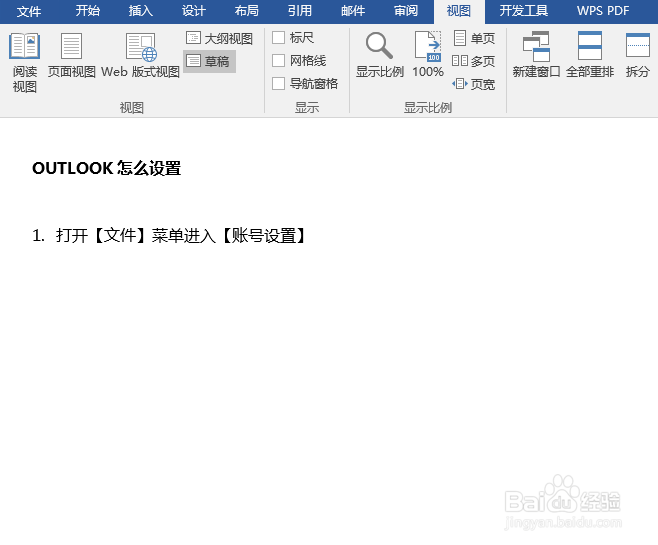Split the window (拆分)

(x=637, y=55)
